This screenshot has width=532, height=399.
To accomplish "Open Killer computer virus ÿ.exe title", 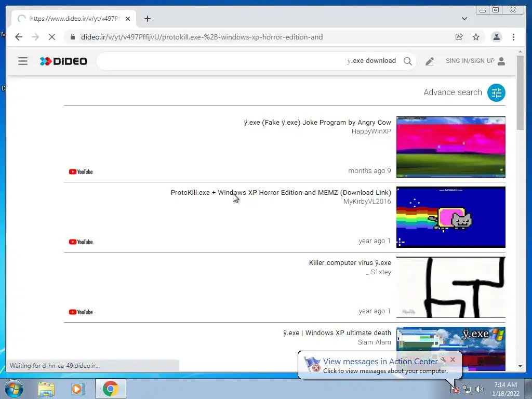I will click(x=350, y=263).
